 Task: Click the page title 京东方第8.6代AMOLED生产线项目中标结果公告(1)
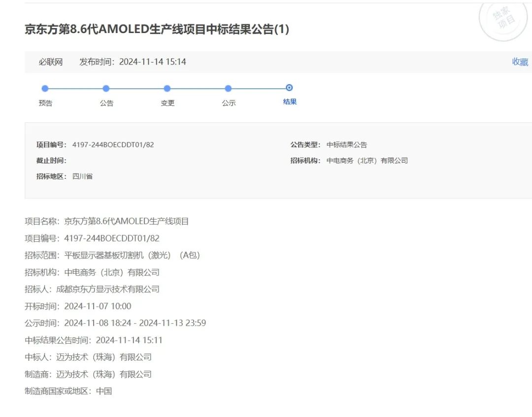[157, 29]
